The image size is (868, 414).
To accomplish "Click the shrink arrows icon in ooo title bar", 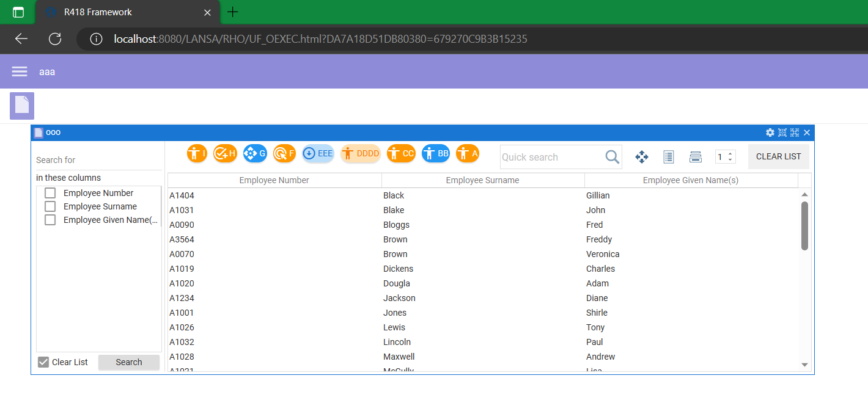I will [782, 133].
